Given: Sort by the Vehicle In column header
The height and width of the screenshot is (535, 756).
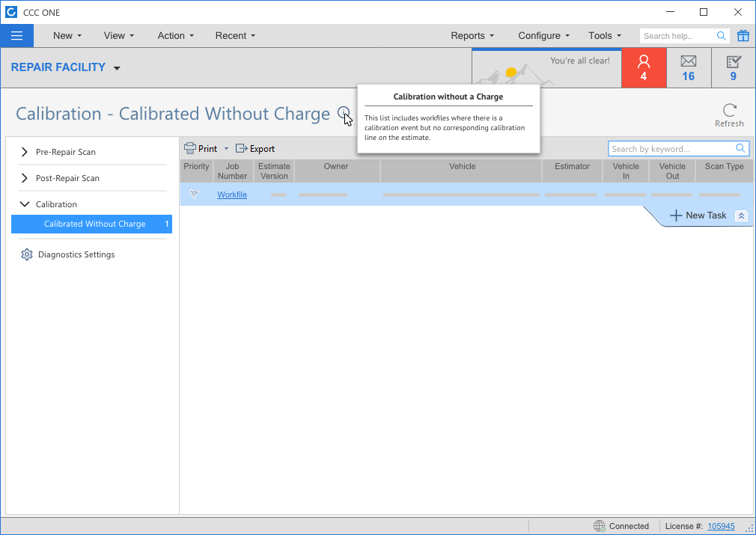Looking at the screenshot, I should tap(626, 171).
